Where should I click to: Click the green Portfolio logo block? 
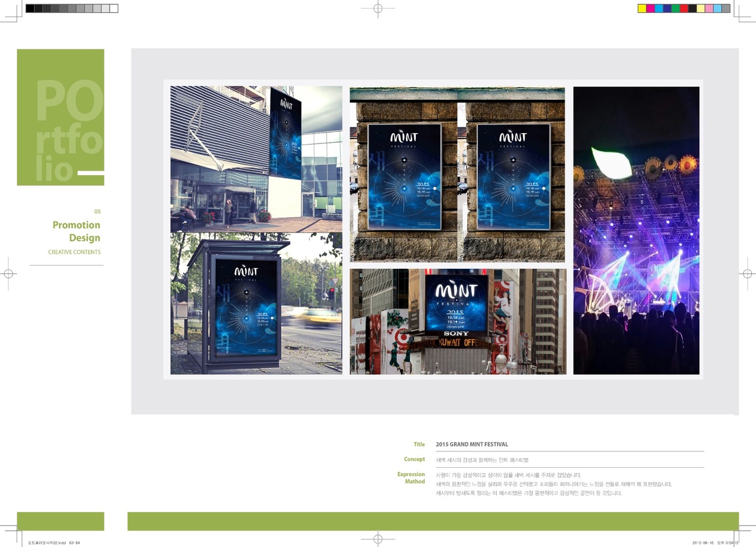[x=60, y=117]
